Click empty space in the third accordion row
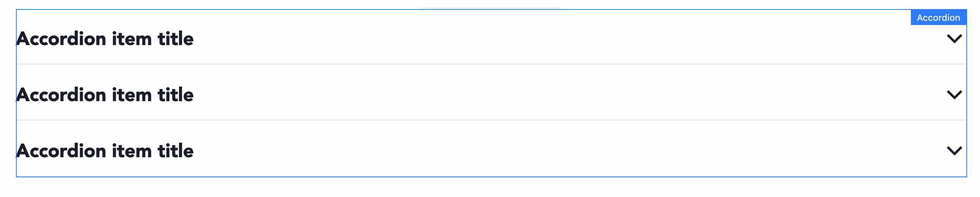 click(533, 151)
